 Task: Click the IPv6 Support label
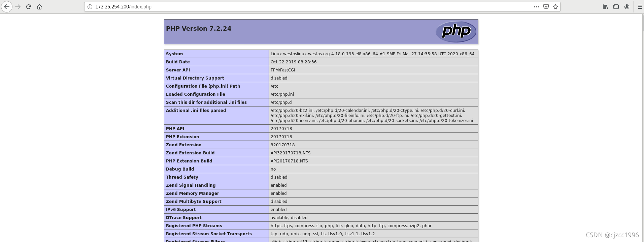181,210
